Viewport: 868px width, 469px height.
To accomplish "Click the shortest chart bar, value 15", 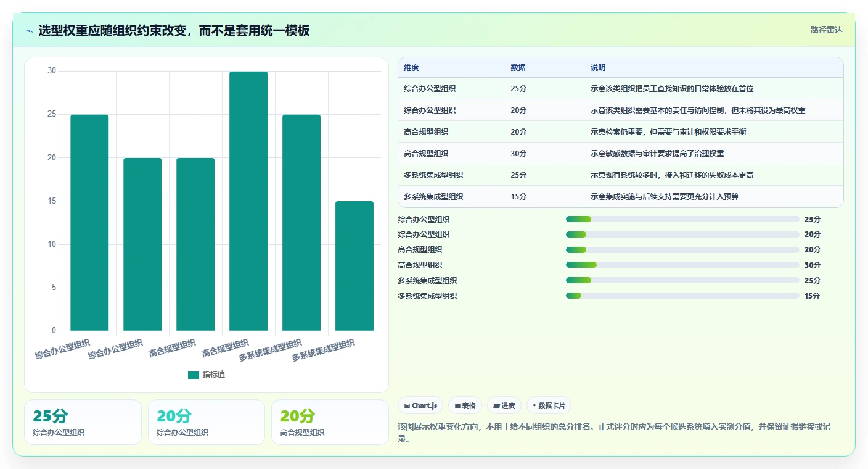I will tap(354, 266).
